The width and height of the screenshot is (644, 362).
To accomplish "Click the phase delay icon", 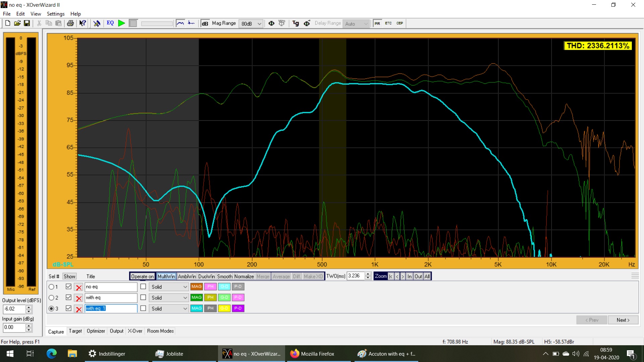I will (307, 23).
